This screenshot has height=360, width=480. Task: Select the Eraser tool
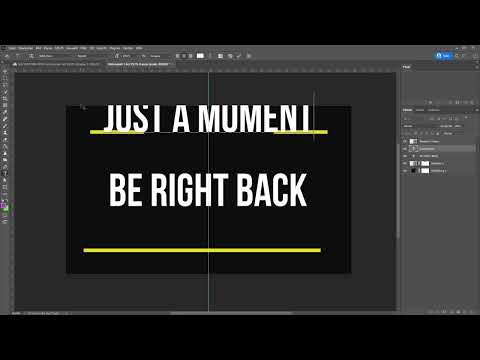tap(5, 145)
